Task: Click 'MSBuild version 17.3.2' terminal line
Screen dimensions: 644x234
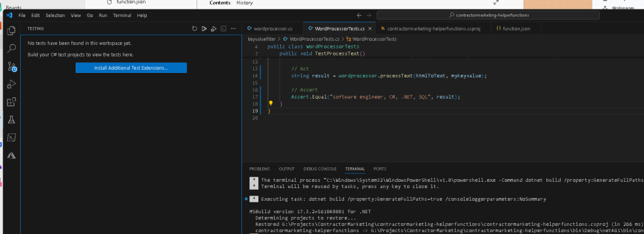Action: coord(310,212)
